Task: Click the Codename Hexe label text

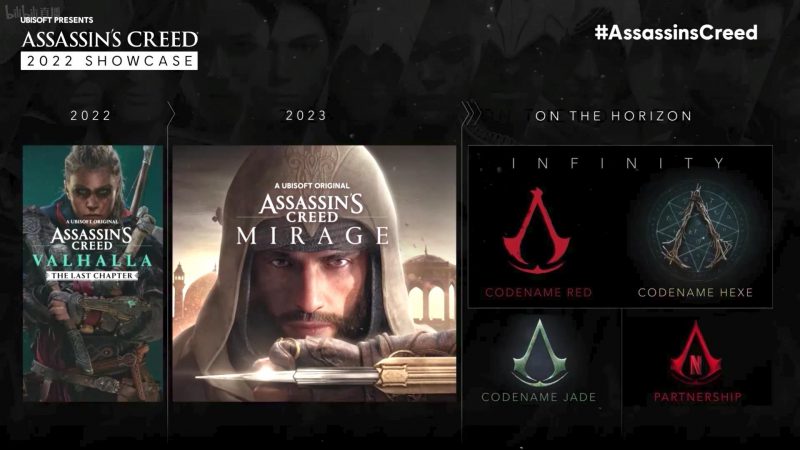Action: (x=695, y=292)
